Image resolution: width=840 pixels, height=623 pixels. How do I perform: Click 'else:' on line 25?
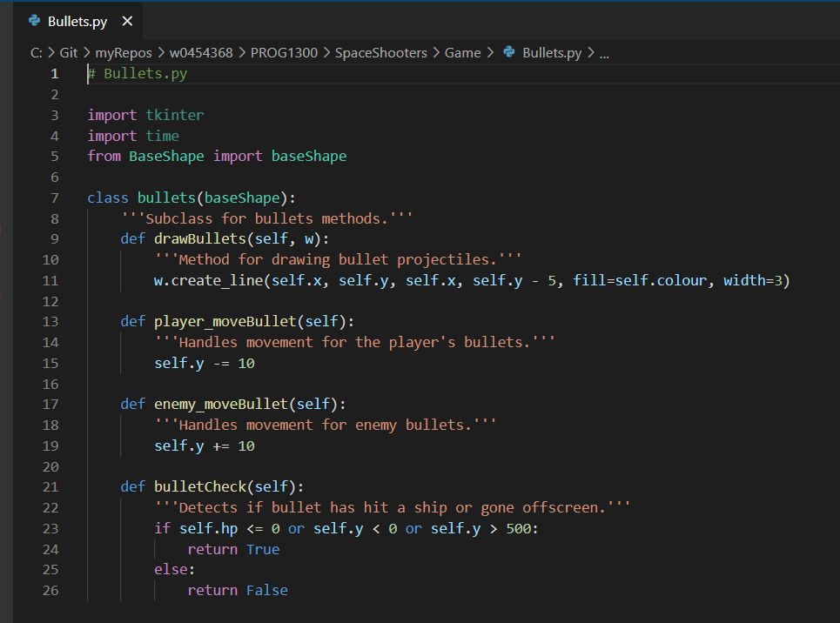[x=175, y=569]
